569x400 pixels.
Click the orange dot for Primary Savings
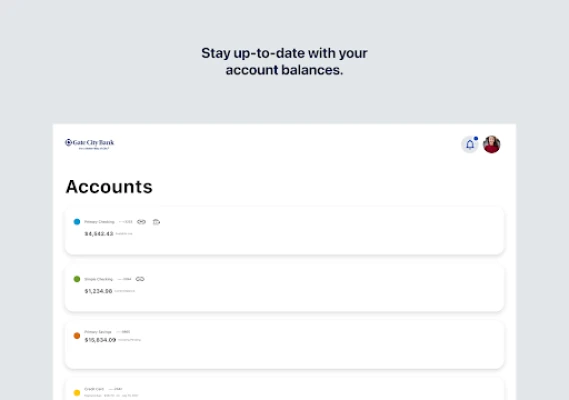[77, 336]
